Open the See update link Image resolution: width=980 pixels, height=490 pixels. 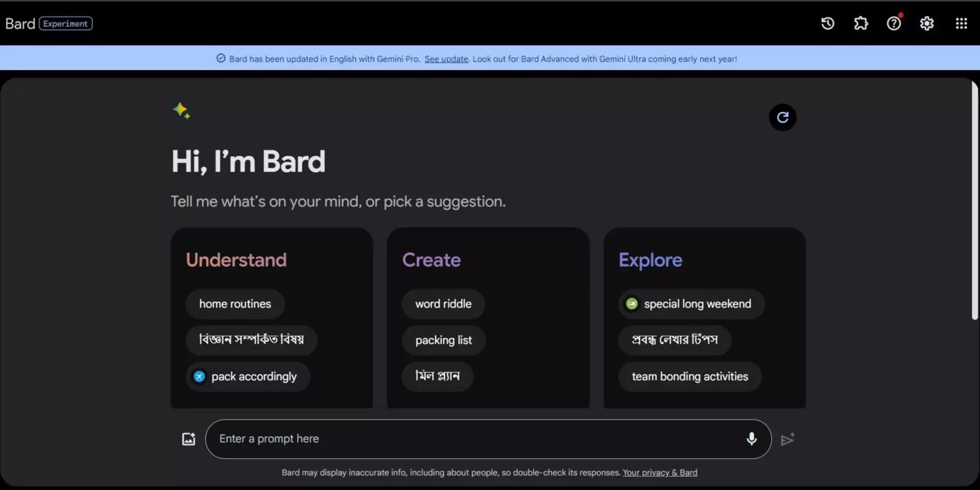coord(446,59)
